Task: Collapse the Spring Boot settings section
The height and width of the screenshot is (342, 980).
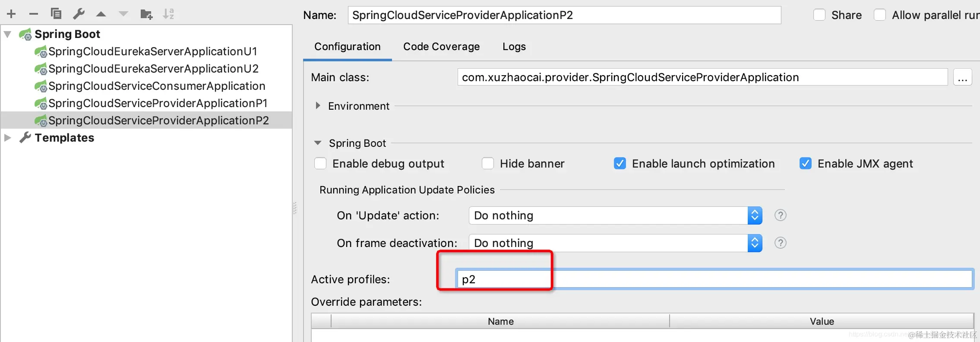Action: point(318,143)
